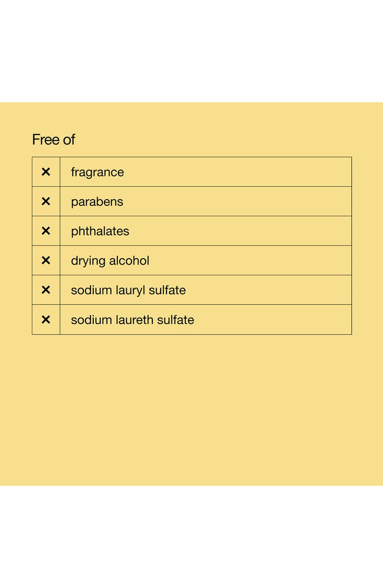Click the X mark next to parabens
This screenshot has height=588, width=383.
click(46, 202)
